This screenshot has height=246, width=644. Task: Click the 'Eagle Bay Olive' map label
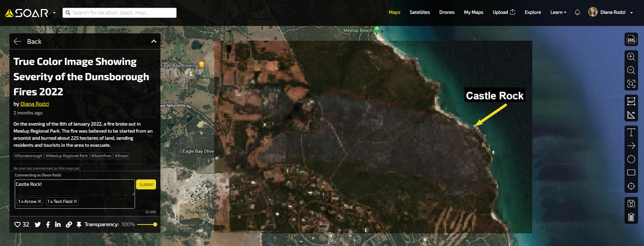pyautogui.click(x=198, y=151)
